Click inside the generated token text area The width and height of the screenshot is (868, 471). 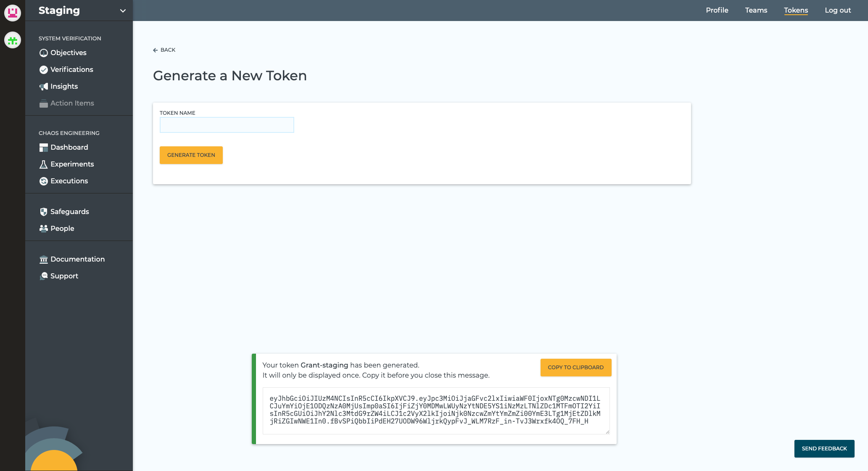(436, 410)
